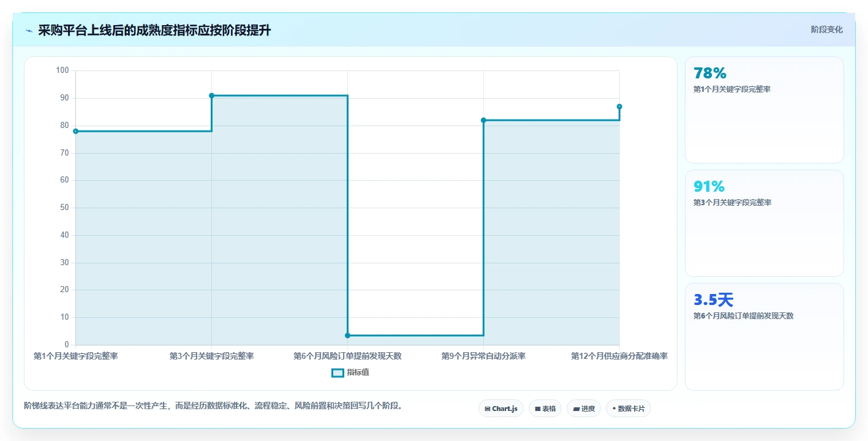Click axis label 第9个月异常自动分派率

[483, 356]
